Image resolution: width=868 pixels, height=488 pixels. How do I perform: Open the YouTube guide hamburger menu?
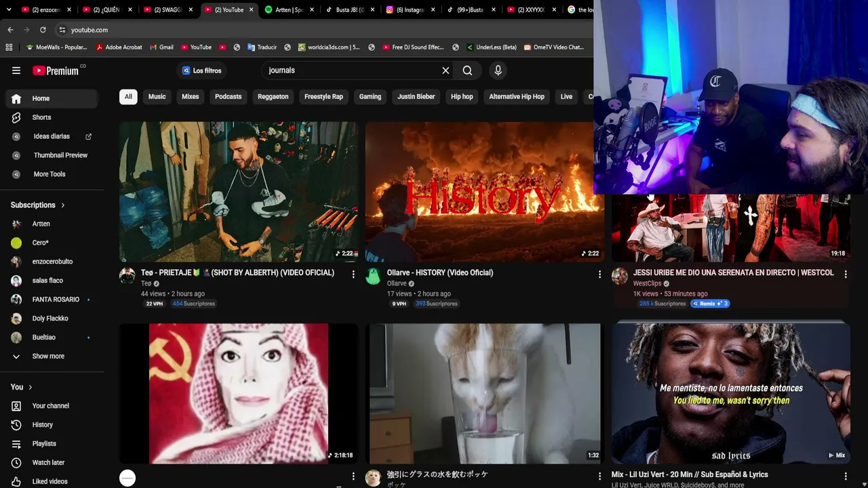pyautogui.click(x=16, y=70)
